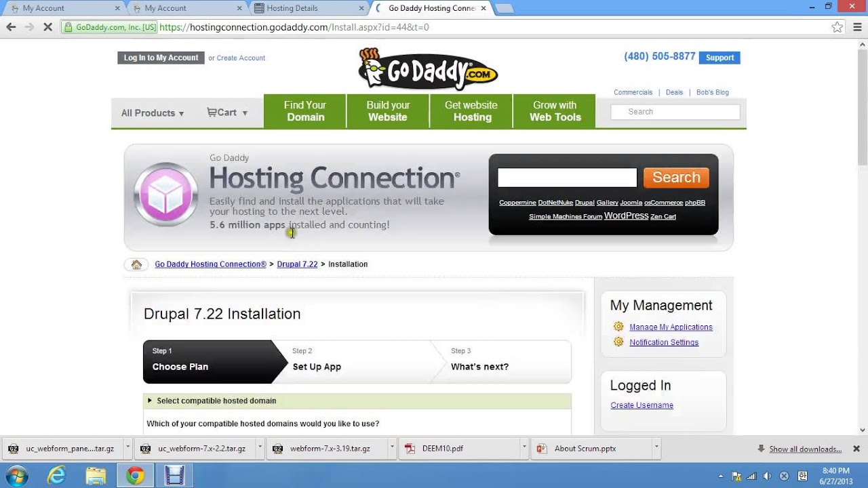Click the GoDaddy.com logo
868x488 pixels.
(x=428, y=69)
